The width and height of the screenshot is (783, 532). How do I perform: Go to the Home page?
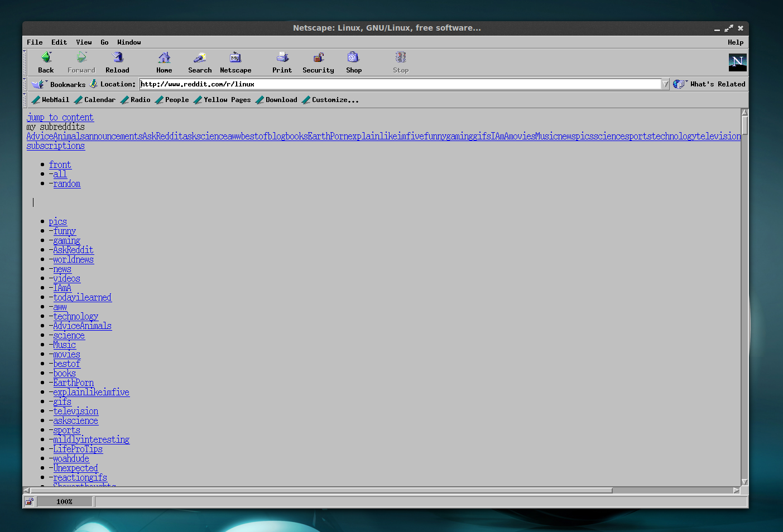tap(164, 62)
